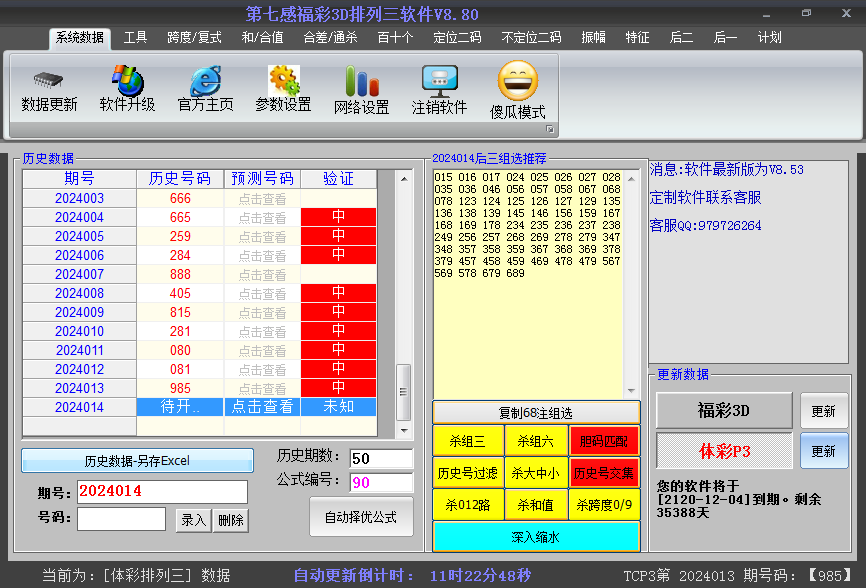
Task: Focus the empty 号码 input field
Action: tap(122, 519)
